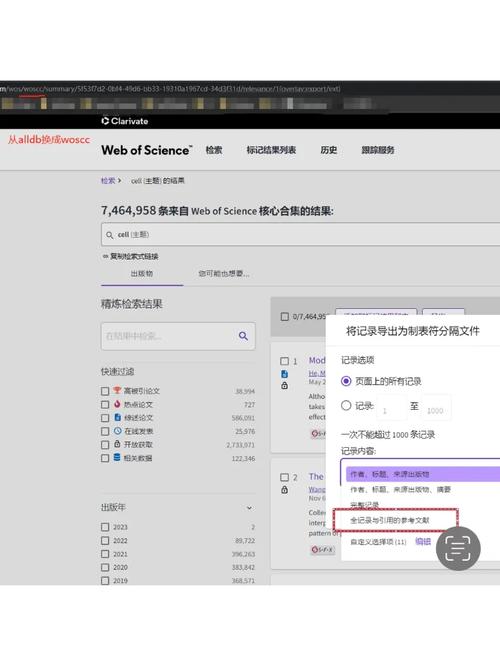Click the browser address bar URL

click(170, 89)
